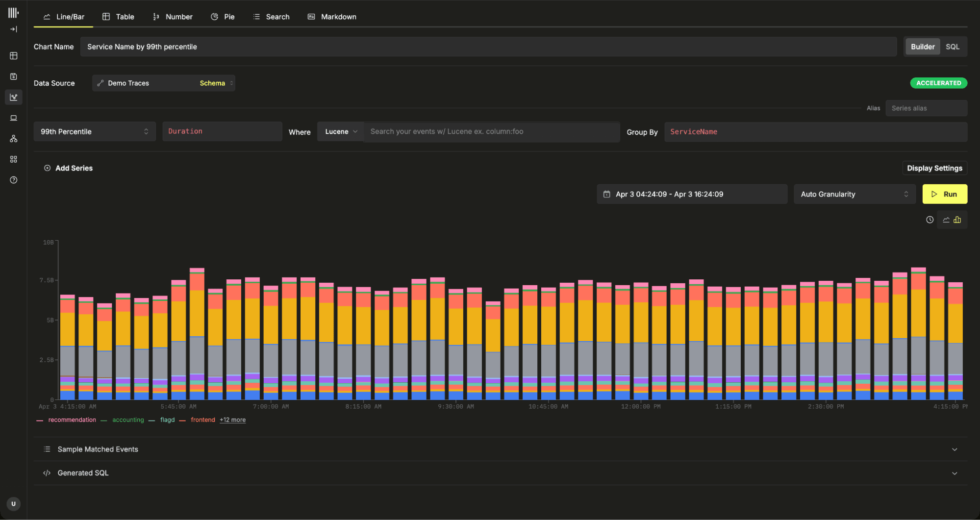Open the Auto Granularity dropdown
The height and width of the screenshot is (520, 980).
(x=854, y=195)
